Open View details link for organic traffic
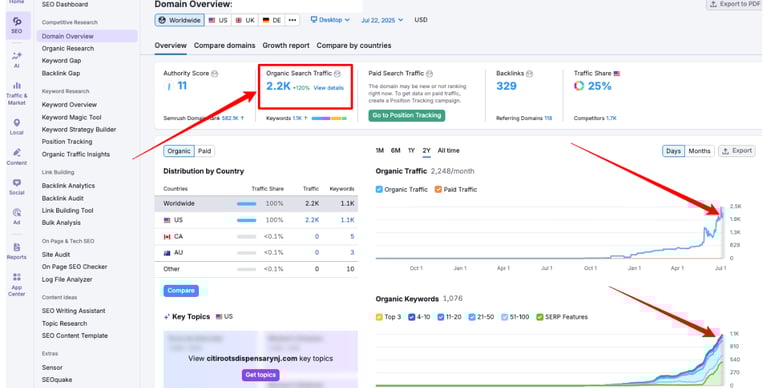This screenshot has width=768, height=388. [x=329, y=88]
